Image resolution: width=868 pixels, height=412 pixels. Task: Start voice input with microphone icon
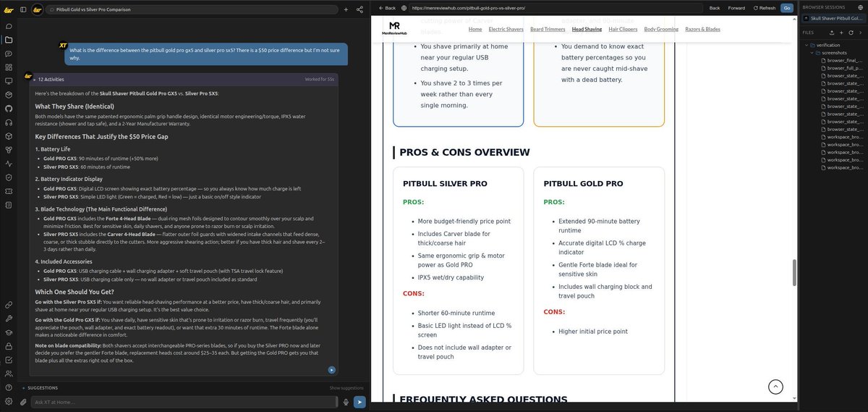click(x=346, y=402)
